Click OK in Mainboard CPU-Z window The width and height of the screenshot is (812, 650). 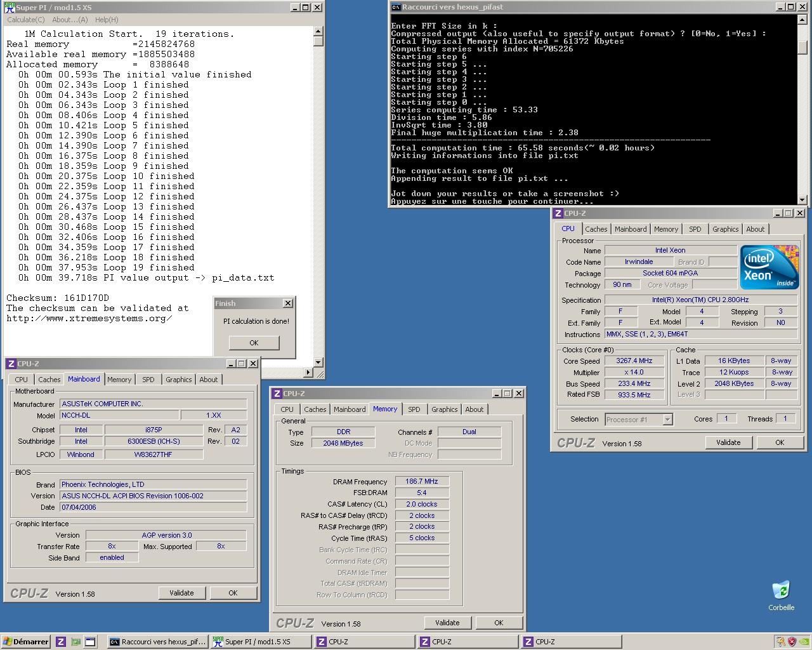click(x=233, y=593)
